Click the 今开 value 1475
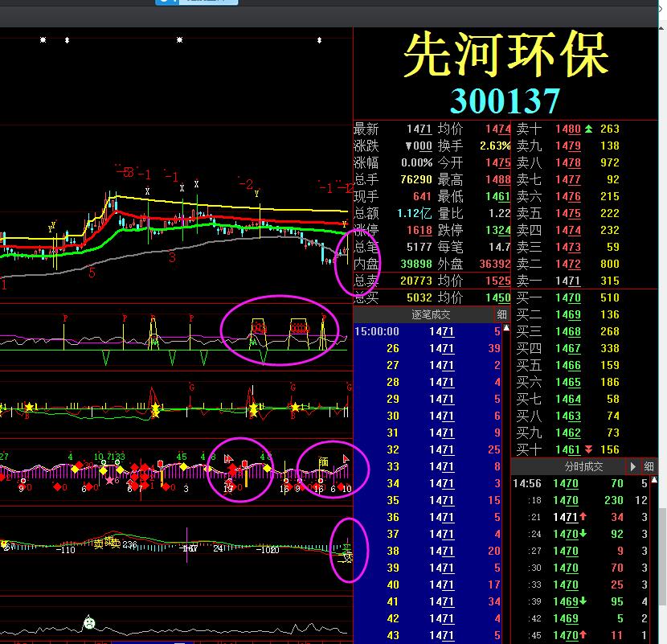Image resolution: width=667 pixels, height=644 pixels. point(497,162)
